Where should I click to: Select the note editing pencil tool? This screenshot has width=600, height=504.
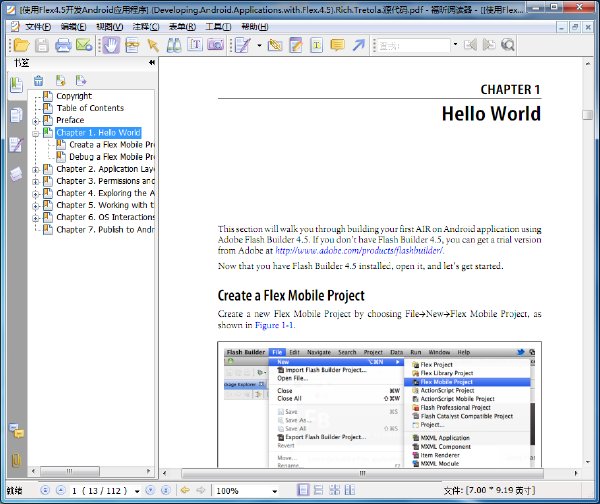click(243, 45)
